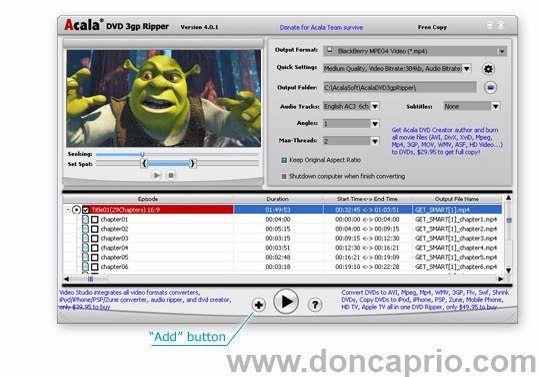Open Donate for Acala Team survive link

(x=321, y=28)
